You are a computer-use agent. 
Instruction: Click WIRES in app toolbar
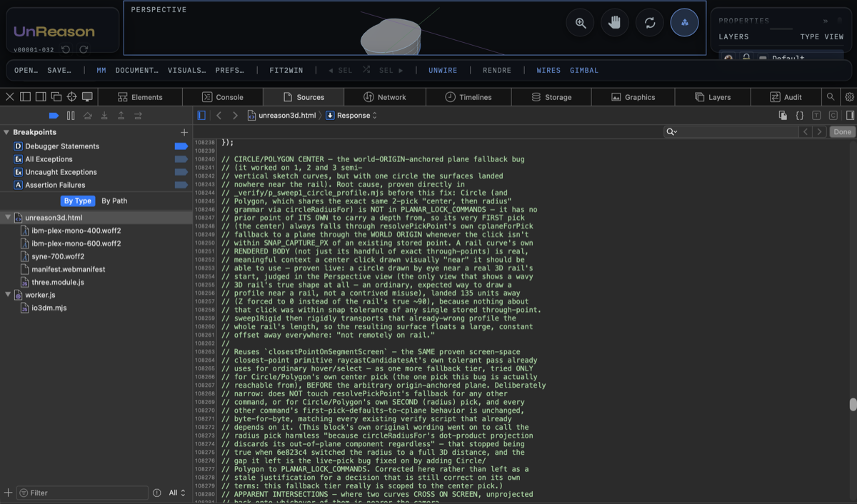[x=548, y=71]
